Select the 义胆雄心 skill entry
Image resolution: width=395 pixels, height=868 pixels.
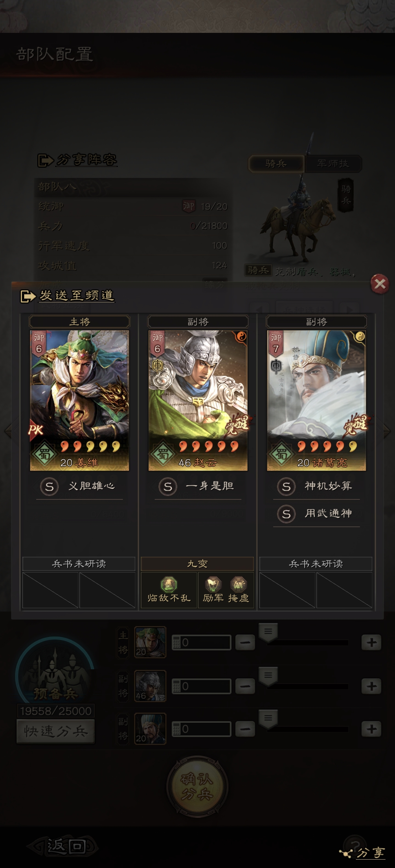(79, 487)
